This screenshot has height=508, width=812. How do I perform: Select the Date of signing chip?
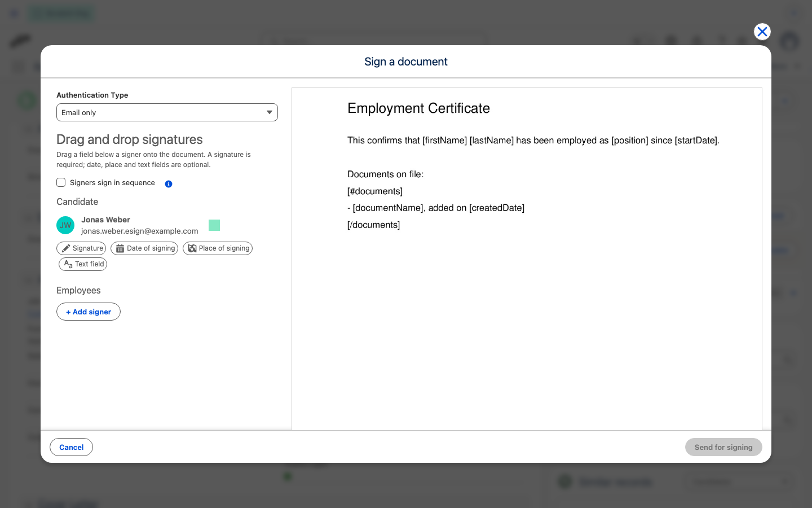coord(144,248)
